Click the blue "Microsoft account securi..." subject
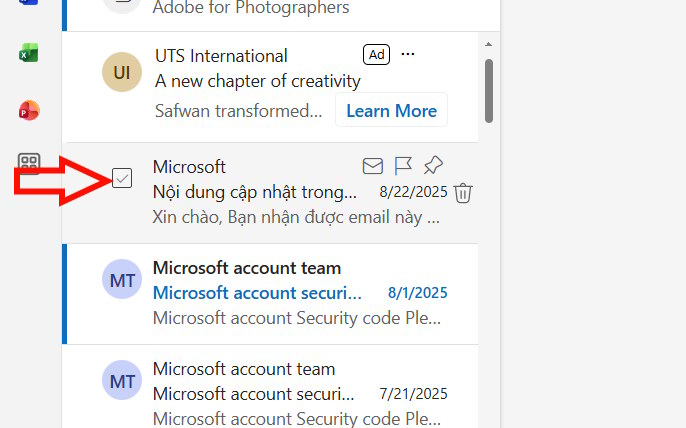This screenshot has height=428, width=686. [x=257, y=293]
